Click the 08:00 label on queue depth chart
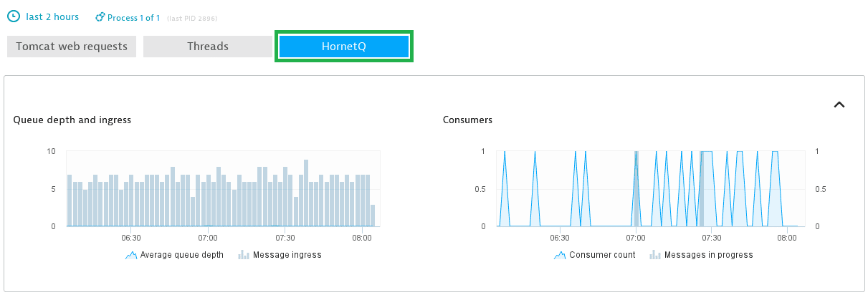The width and height of the screenshot is (868, 295). tap(362, 238)
